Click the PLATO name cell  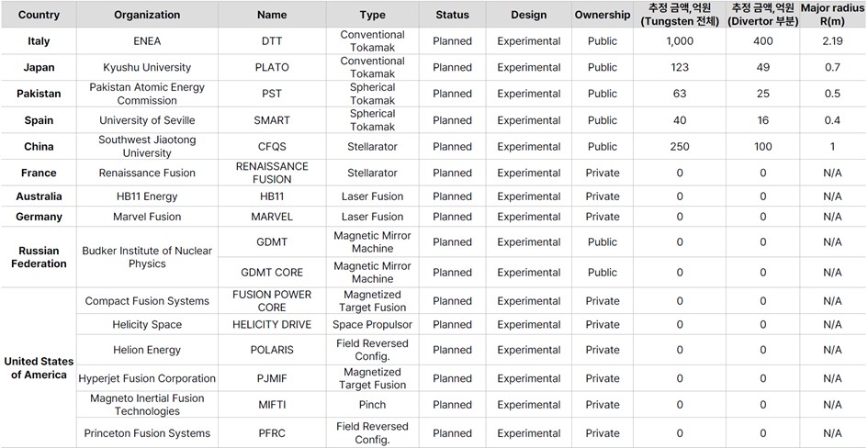[272, 68]
